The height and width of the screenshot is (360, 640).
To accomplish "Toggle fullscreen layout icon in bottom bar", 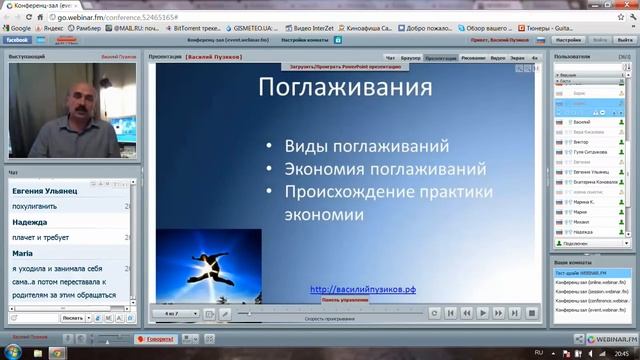I will pos(209,339).
